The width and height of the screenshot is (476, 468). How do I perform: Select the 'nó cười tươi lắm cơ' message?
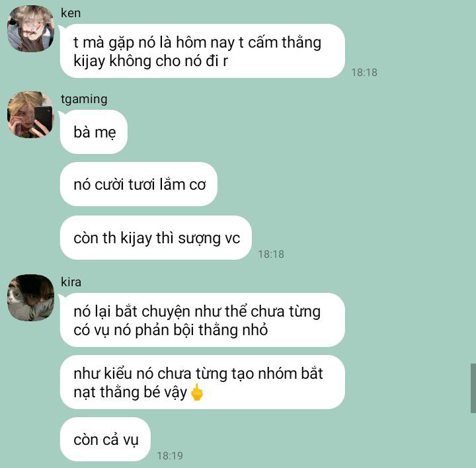(139, 184)
